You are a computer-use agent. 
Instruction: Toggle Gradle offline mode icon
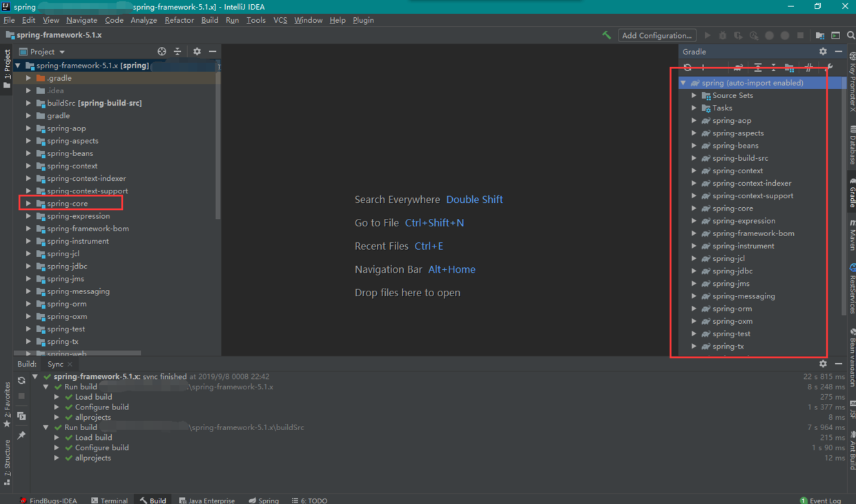808,68
